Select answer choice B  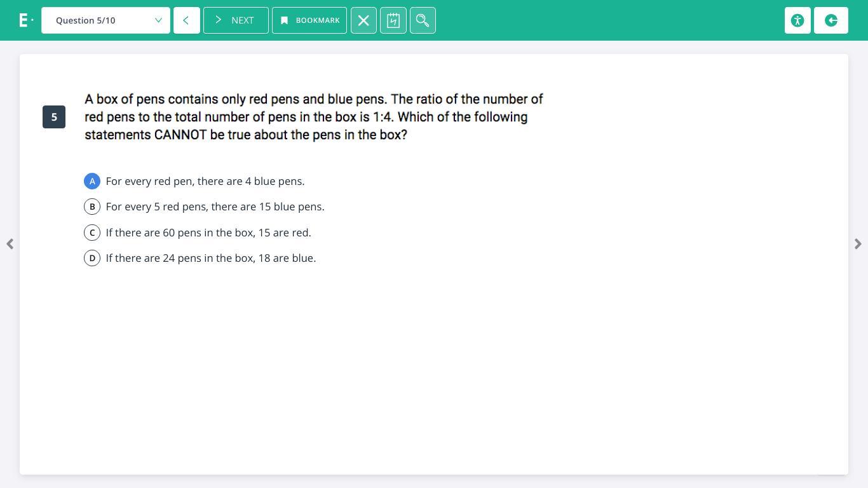(x=92, y=207)
